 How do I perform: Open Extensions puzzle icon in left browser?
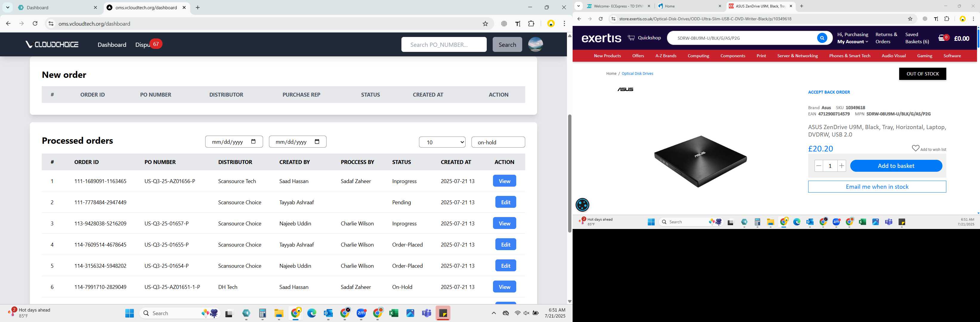coord(531,24)
